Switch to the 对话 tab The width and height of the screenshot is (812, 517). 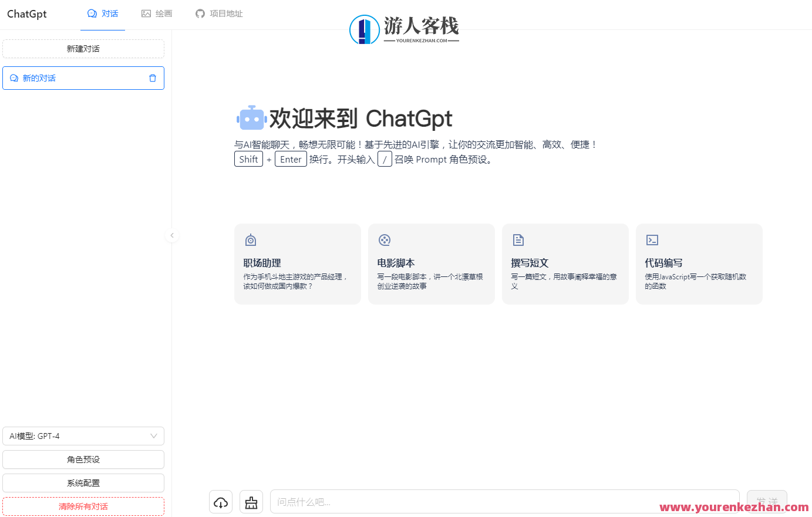point(102,13)
